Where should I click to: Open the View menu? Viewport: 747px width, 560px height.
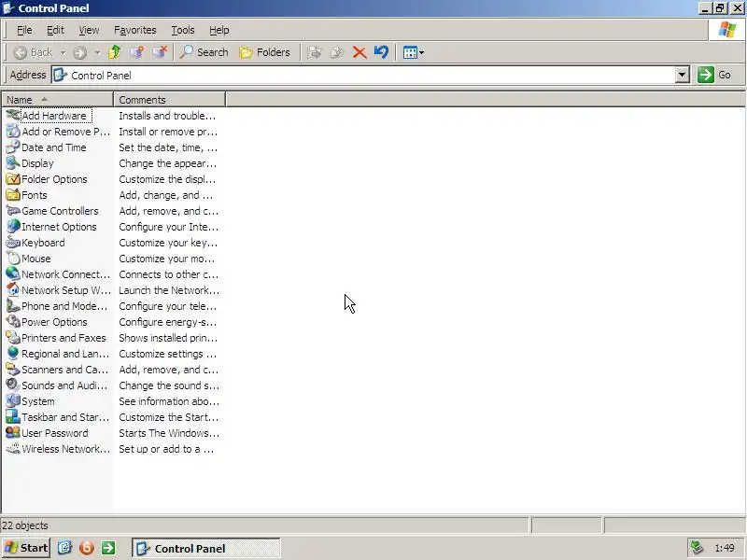89,30
